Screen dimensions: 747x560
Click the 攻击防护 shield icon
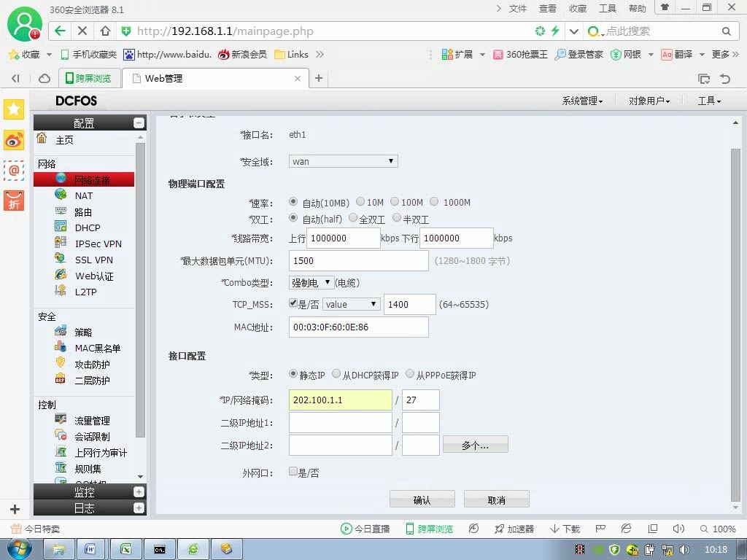click(61, 363)
